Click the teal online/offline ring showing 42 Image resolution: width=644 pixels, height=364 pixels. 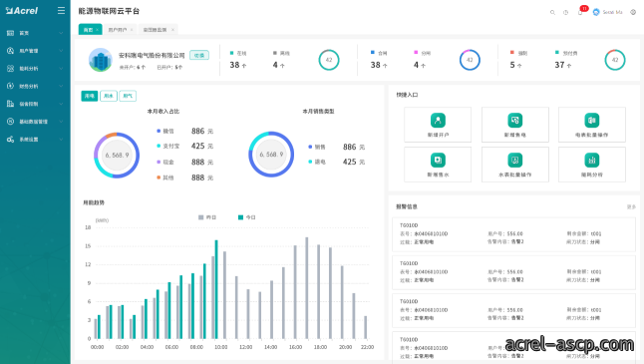click(329, 60)
